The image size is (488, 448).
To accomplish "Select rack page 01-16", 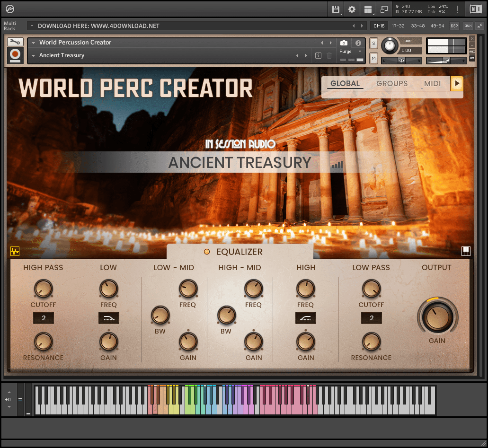I will [379, 26].
